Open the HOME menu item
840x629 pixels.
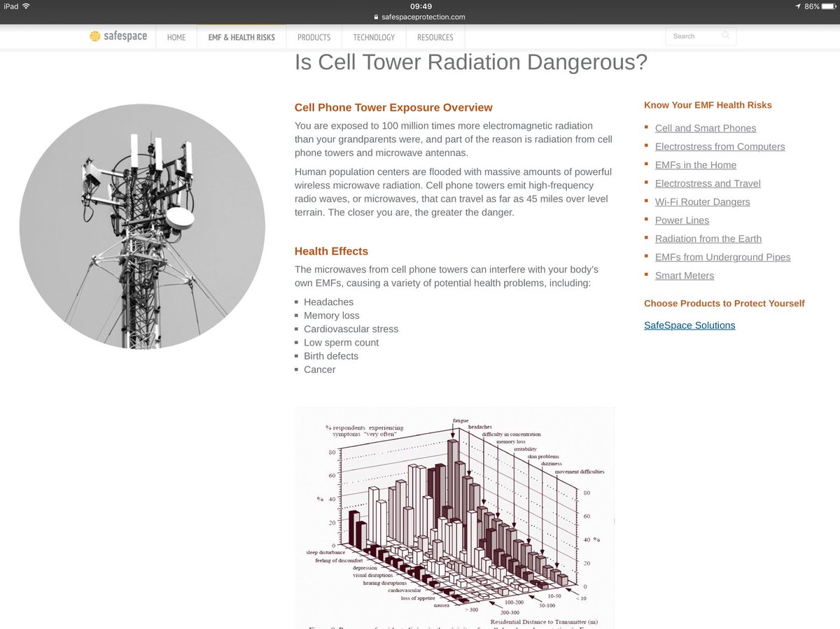coord(176,37)
